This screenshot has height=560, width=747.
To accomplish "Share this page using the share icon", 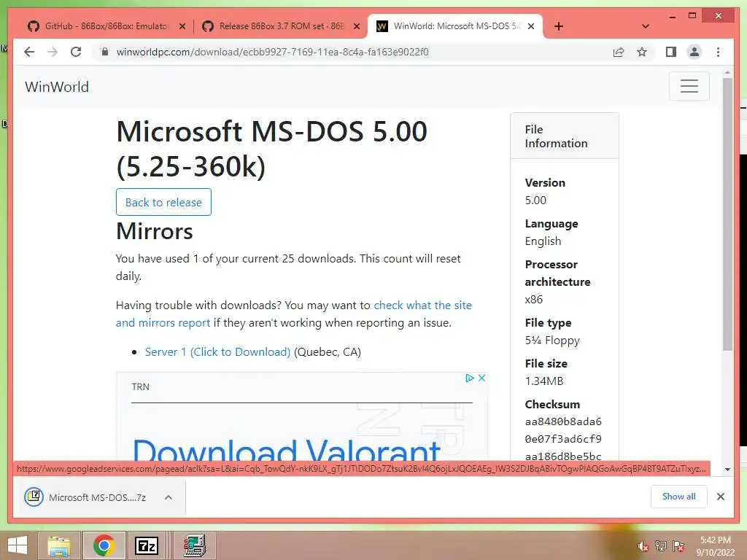I will click(x=619, y=52).
